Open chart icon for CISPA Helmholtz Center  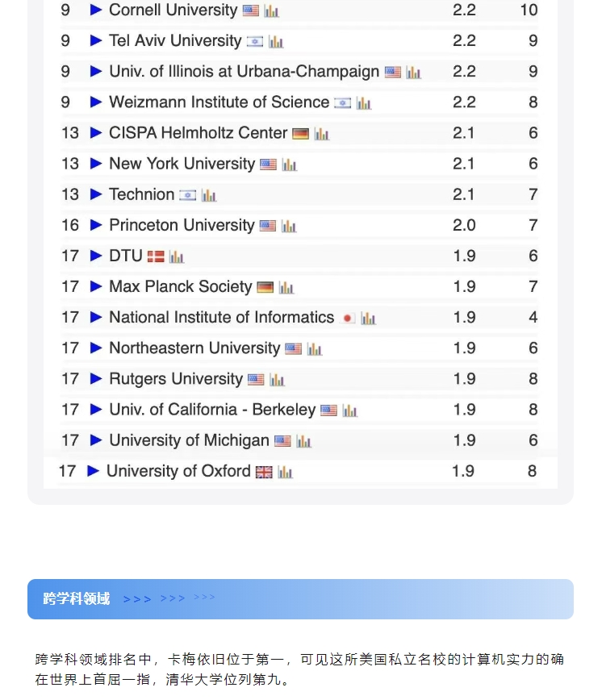click(x=322, y=134)
